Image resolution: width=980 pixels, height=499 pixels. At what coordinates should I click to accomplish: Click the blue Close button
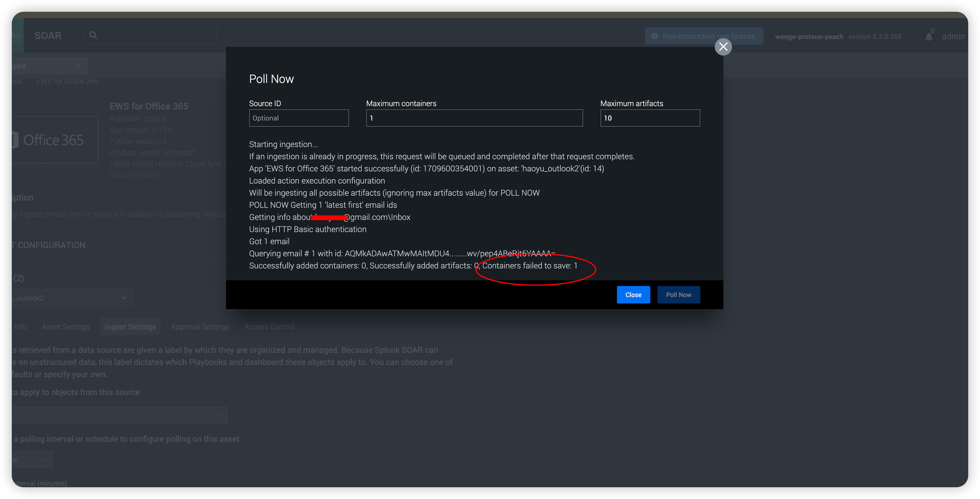coord(633,295)
